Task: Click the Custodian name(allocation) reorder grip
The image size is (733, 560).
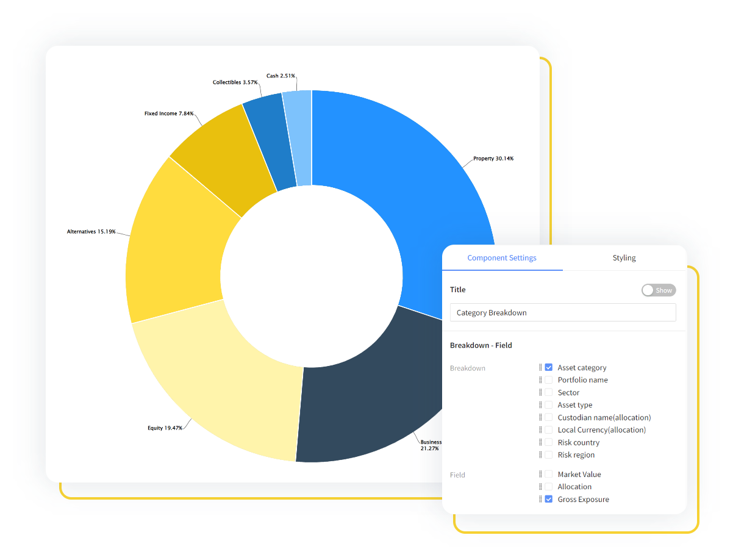Action: tap(542, 417)
